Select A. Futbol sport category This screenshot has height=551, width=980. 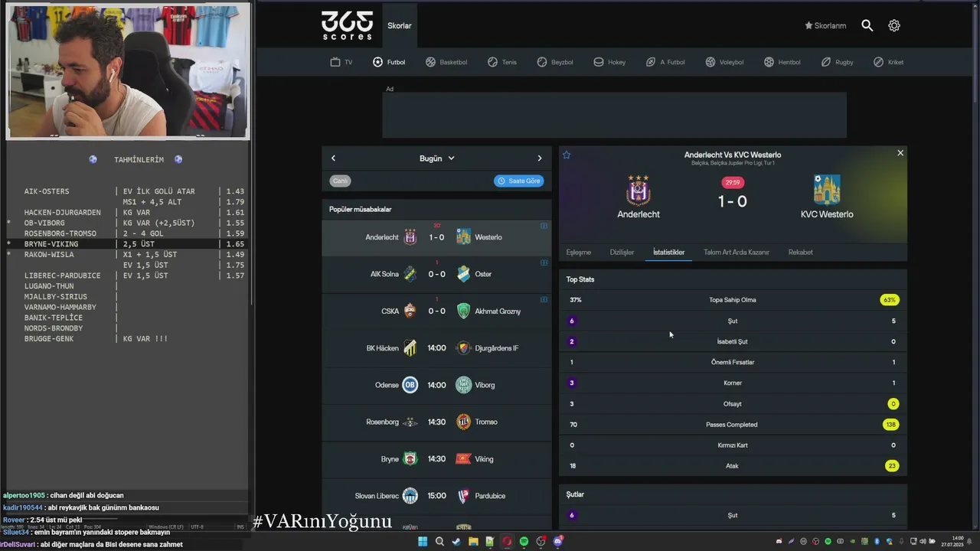665,62
